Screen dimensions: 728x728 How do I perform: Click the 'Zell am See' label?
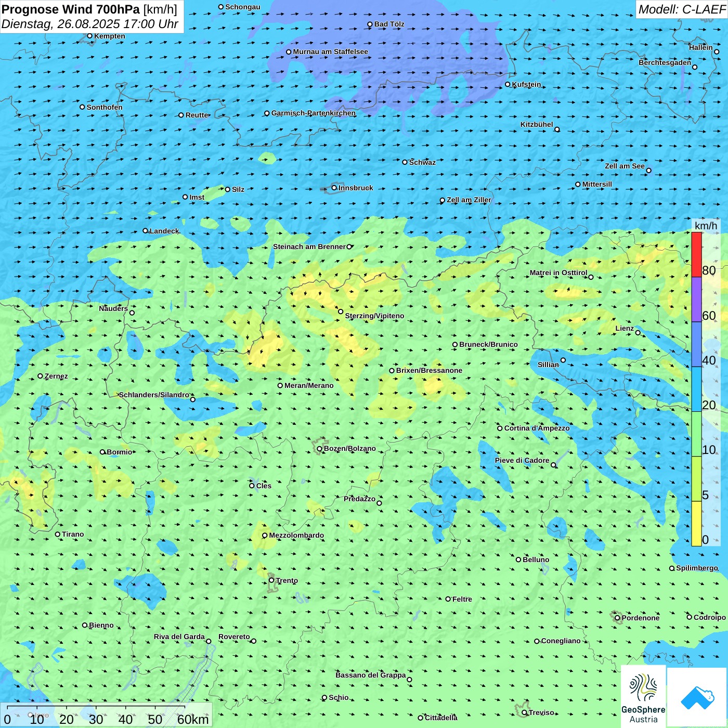pyautogui.click(x=625, y=166)
